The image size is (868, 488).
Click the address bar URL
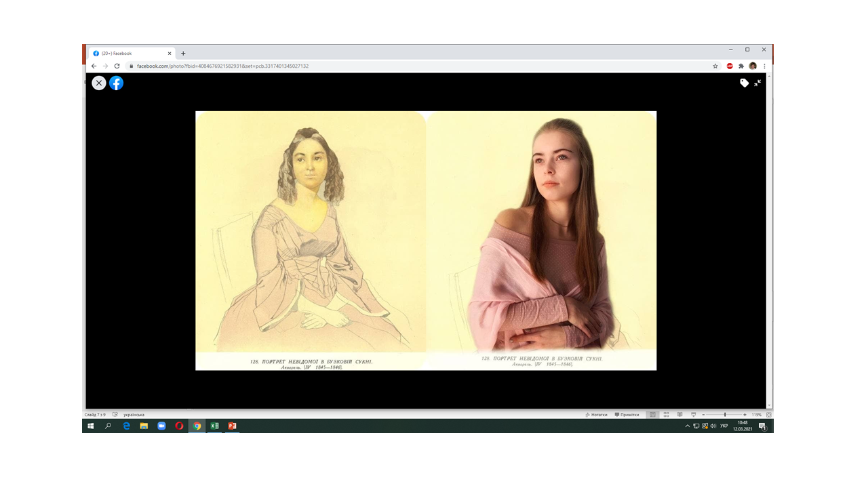[x=222, y=66]
